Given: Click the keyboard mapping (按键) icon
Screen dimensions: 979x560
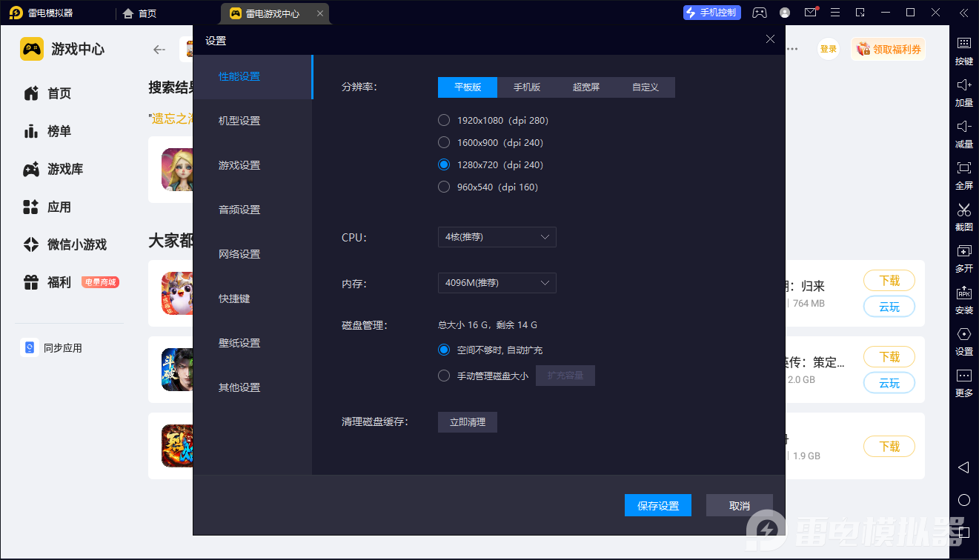Looking at the screenshot, I should pos(963,44).
